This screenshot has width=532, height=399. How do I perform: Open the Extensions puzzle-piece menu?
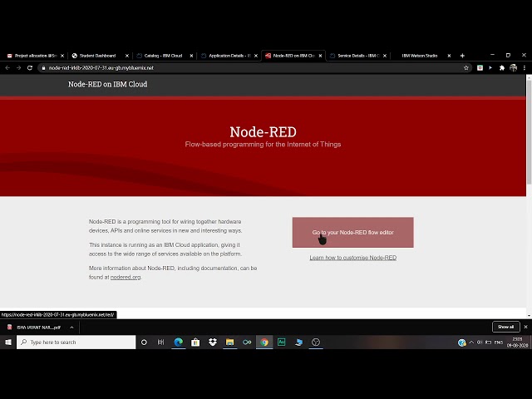coord(502,68)
